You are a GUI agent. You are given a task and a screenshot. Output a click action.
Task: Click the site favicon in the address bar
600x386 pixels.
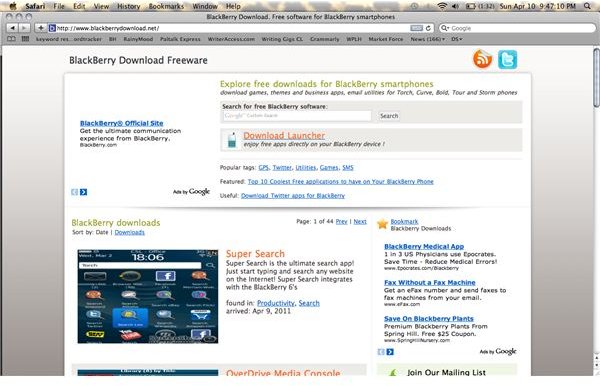pos(52,28)
